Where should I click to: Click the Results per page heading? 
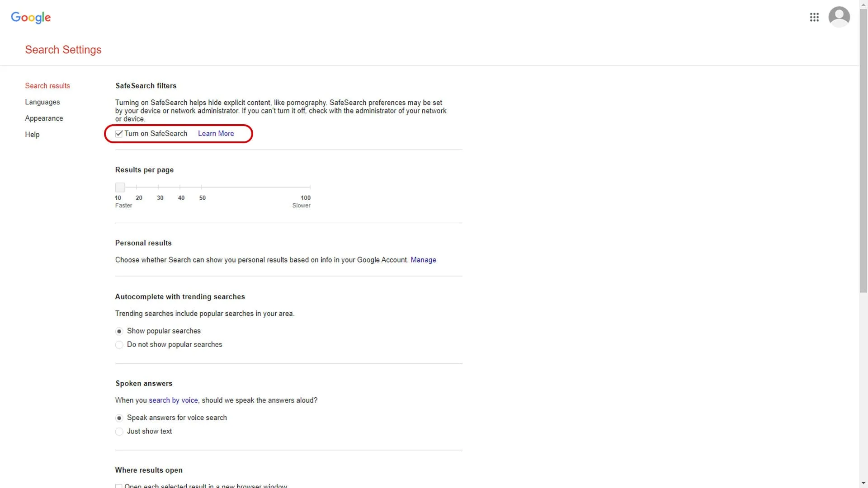pos(144,170)
